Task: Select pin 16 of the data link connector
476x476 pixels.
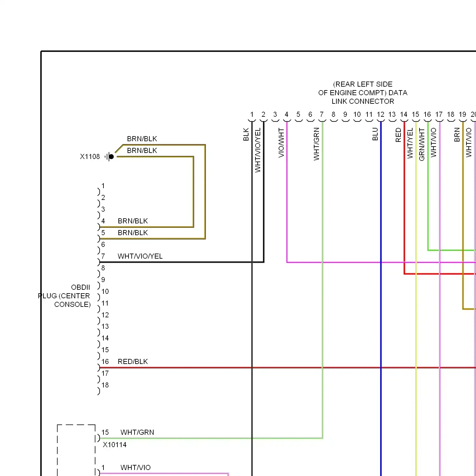Action: (x=427, y=114)
